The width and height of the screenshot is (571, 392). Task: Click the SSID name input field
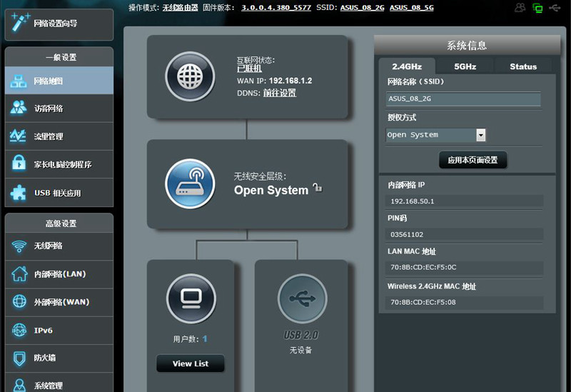pyautogui.click(x=463, y=99)
